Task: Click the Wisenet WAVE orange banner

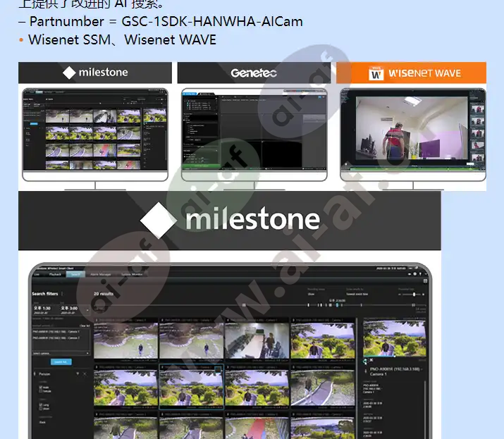Action: coord(411,73)
